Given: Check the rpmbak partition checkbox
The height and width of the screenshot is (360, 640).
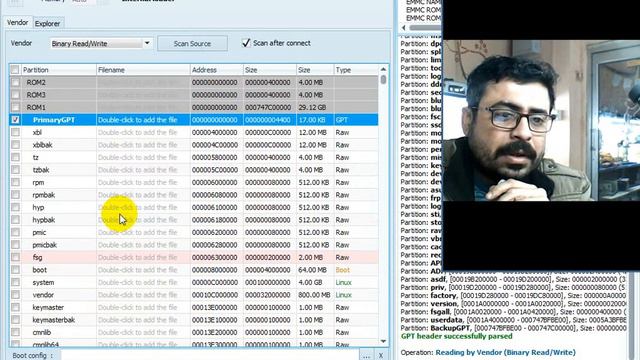Looking at the screenshot, I should 15,195.
